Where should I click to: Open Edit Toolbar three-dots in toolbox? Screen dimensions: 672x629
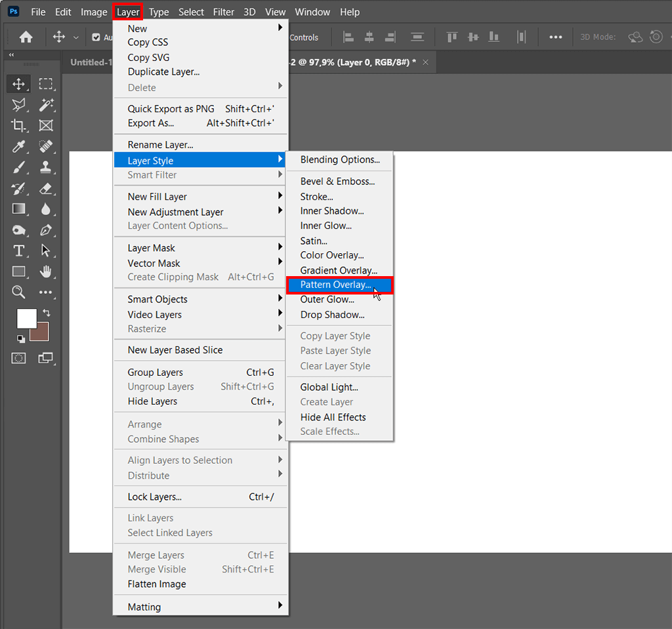click(x=46, y=293)
